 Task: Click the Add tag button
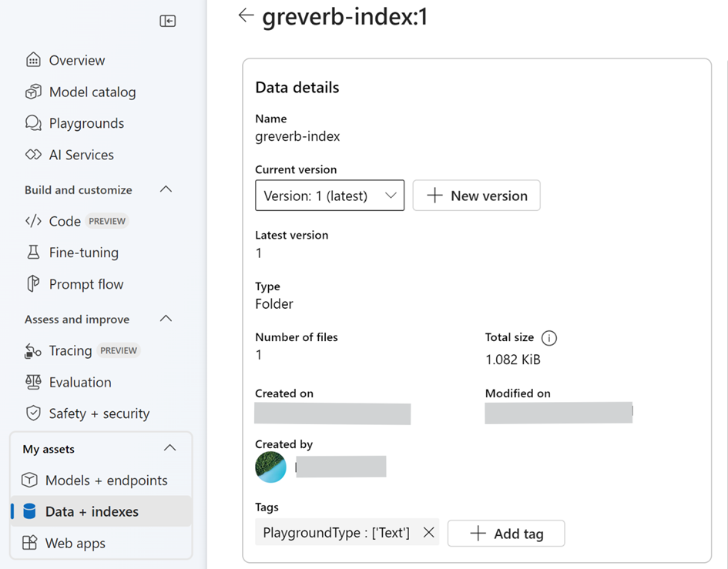coord(506,534)
